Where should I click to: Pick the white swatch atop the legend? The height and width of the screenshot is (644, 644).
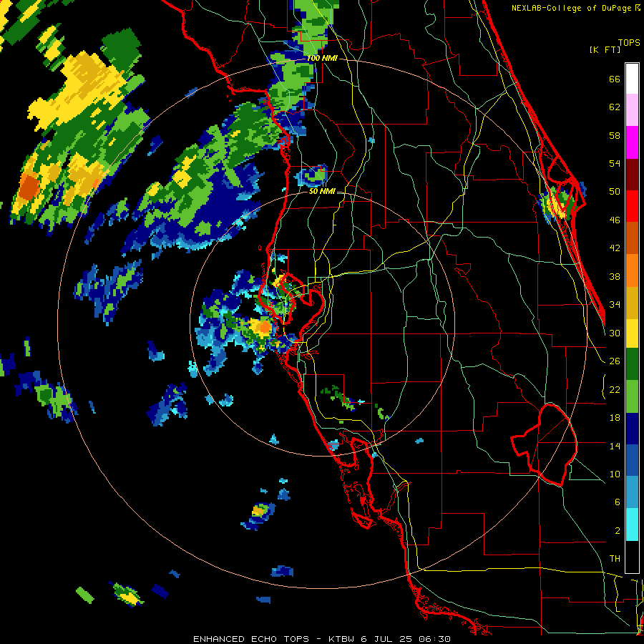632,79
